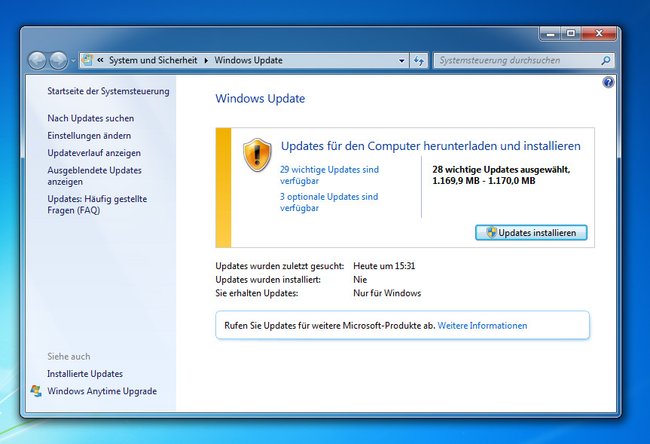The image size is (650, 444).
Task: Minimize the Windows Update window
Action: 551,34
